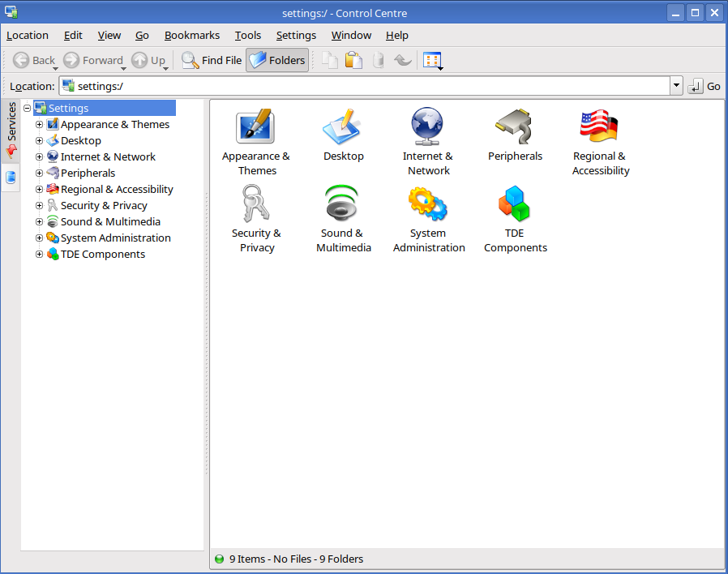Expand the Sound & Multimedia tree branch
728x574 pixels.
pos(39,222)
